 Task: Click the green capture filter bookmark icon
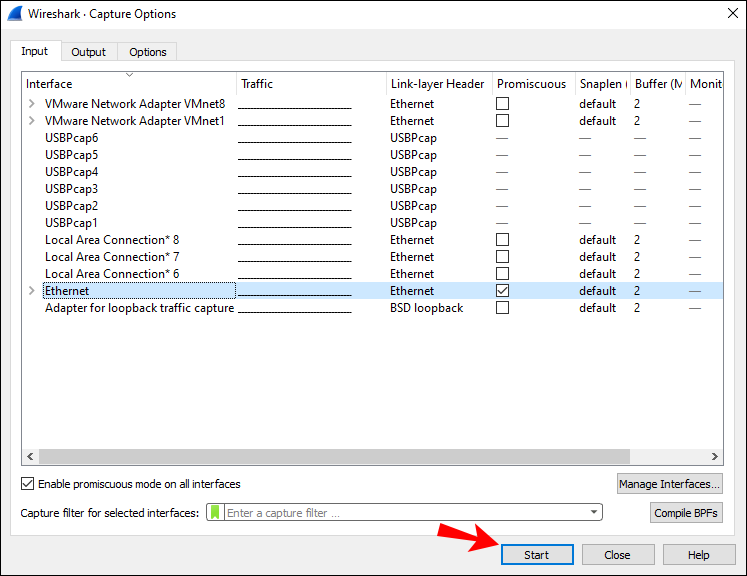[215, 513]
